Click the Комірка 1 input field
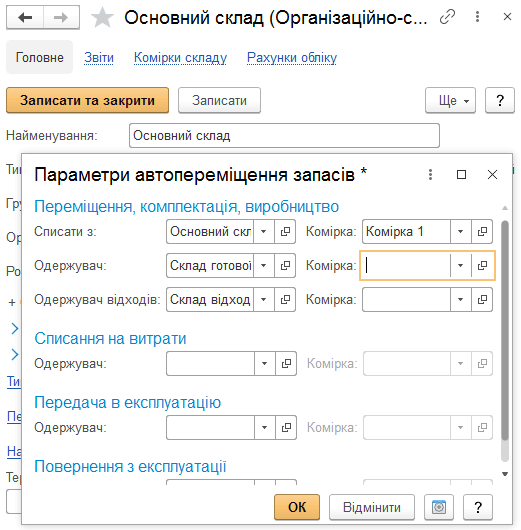The image size is (521, 530). coord(406,232)
